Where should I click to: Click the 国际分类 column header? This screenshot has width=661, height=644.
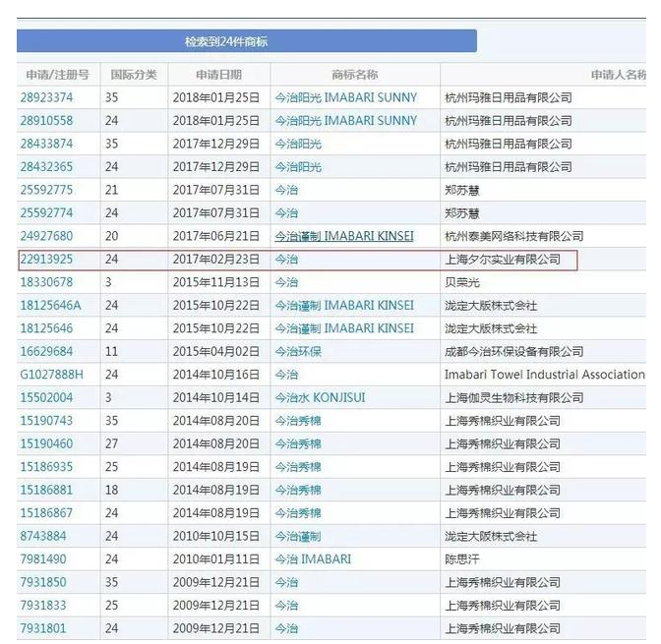[133, 75]
